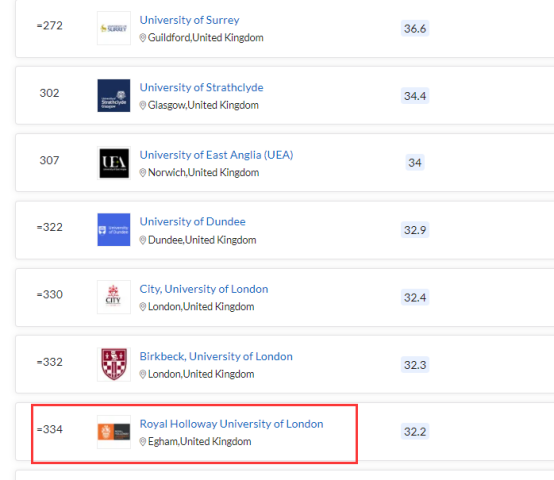Image resolution: width=554 pixels, height=480 pixels.
Task: Go to the University of Dundee page
Action: point(193,221)
